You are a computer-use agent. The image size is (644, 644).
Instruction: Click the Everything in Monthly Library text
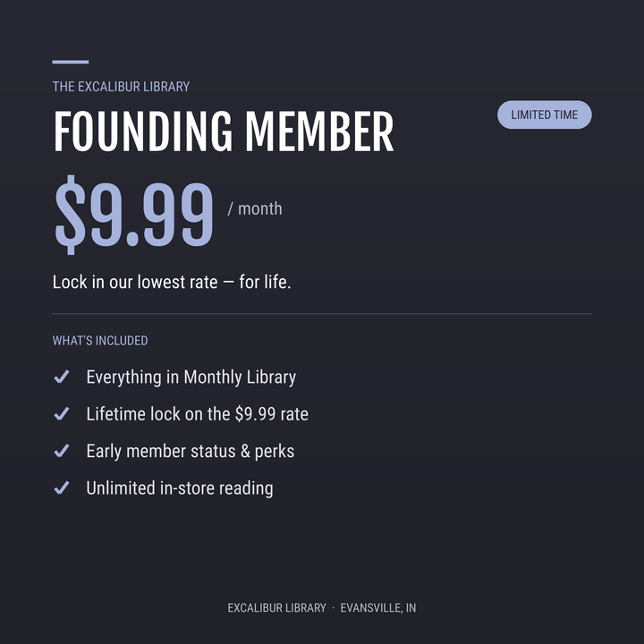click(191, 377)
